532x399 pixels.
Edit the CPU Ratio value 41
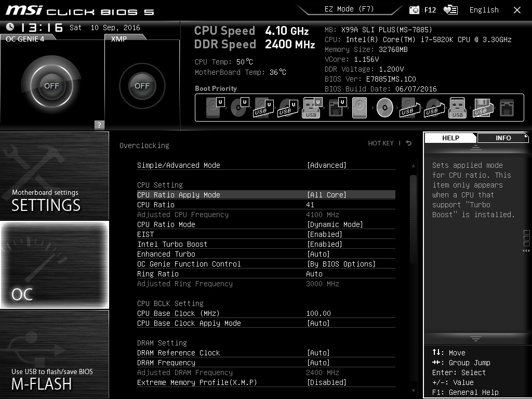point(310,205)
